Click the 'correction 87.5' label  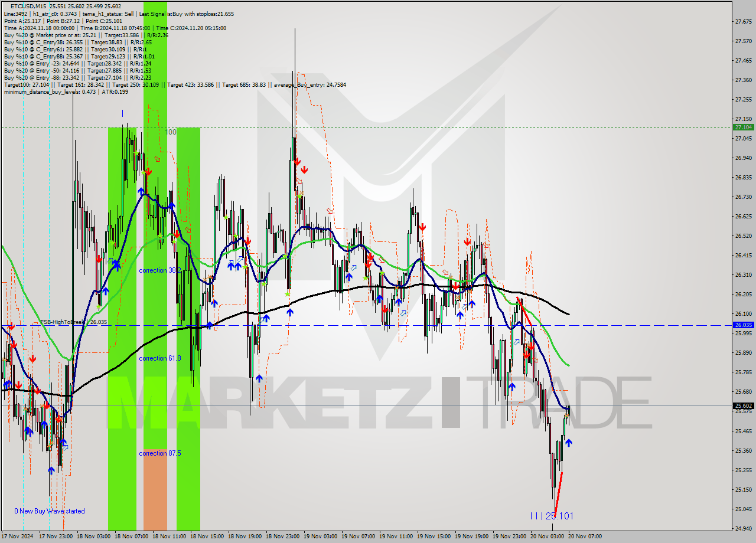[159, 453]
